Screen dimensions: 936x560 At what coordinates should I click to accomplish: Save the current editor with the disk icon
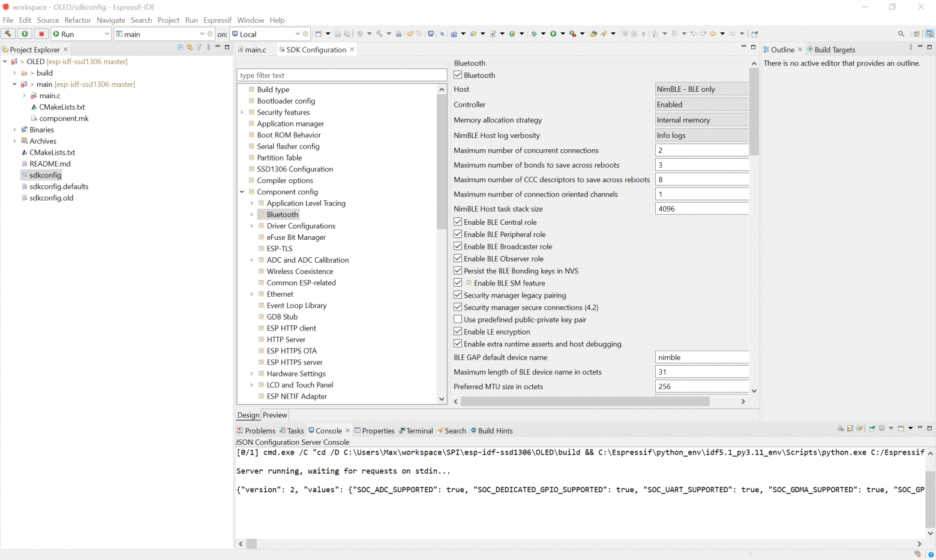point(338,34)
